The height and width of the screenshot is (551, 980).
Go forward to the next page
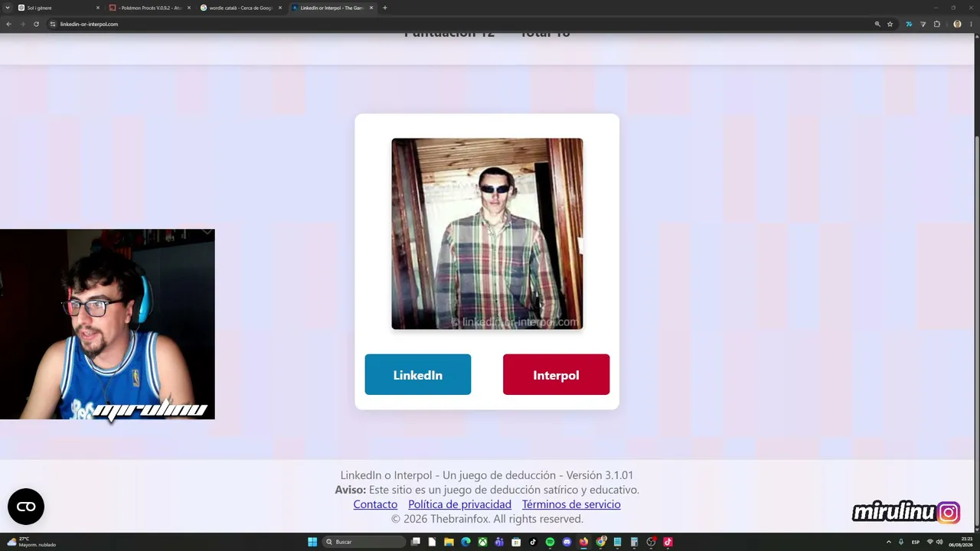pos(22,24)
